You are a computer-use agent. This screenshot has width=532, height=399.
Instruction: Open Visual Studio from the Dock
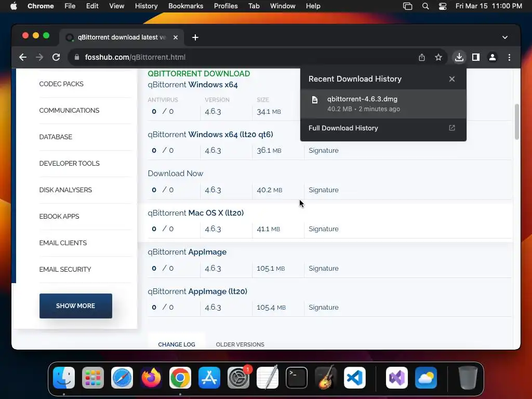[x=397, y=378]
